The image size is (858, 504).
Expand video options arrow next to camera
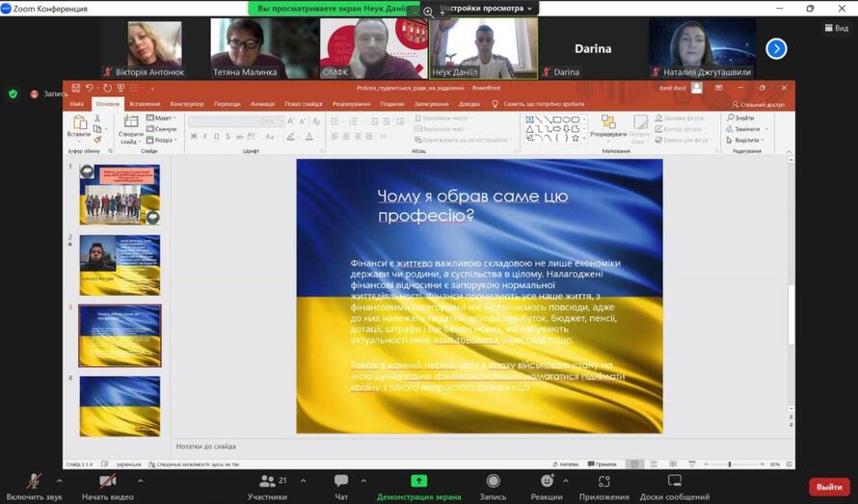point(141,480)
